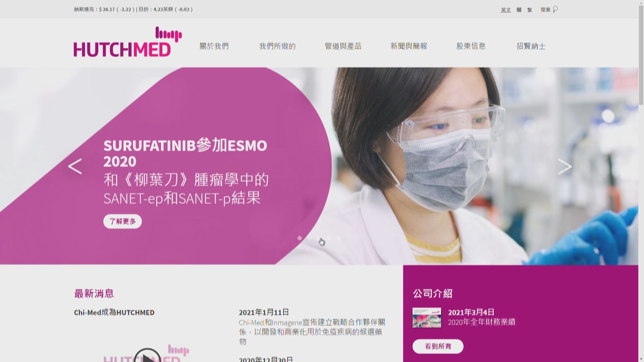Click the 看到所有 button

coord(438,346)
